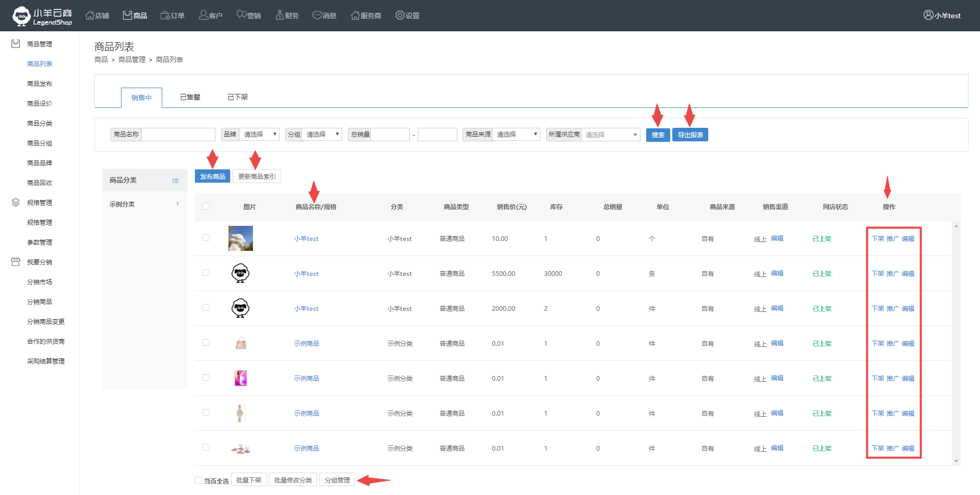Expand the 示例分类 category arrow
Image resolution: width=980 pixels, height=495 pixels.
pos(178,204)
